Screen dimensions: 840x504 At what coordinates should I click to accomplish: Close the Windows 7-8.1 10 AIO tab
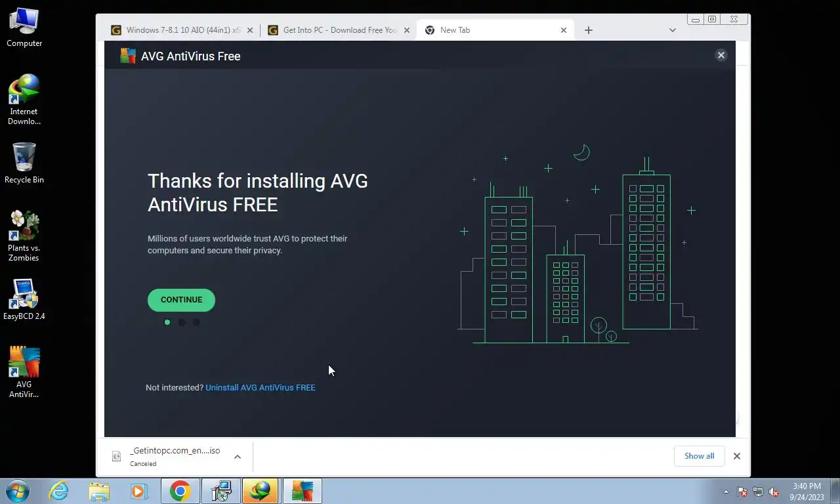[x=250, y=30]
